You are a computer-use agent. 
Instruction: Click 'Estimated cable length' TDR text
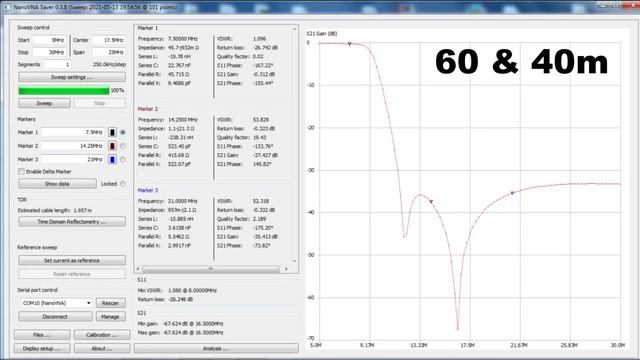click(x=55, y=210)
